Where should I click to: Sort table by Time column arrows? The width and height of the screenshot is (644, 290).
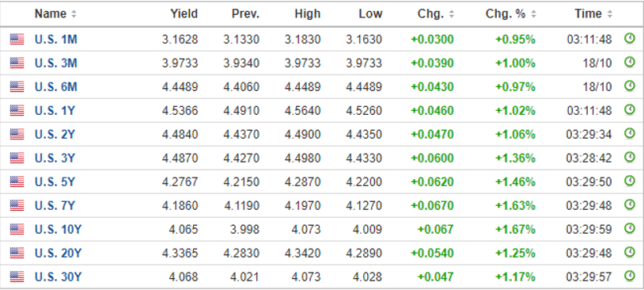[x=609, y=14]
